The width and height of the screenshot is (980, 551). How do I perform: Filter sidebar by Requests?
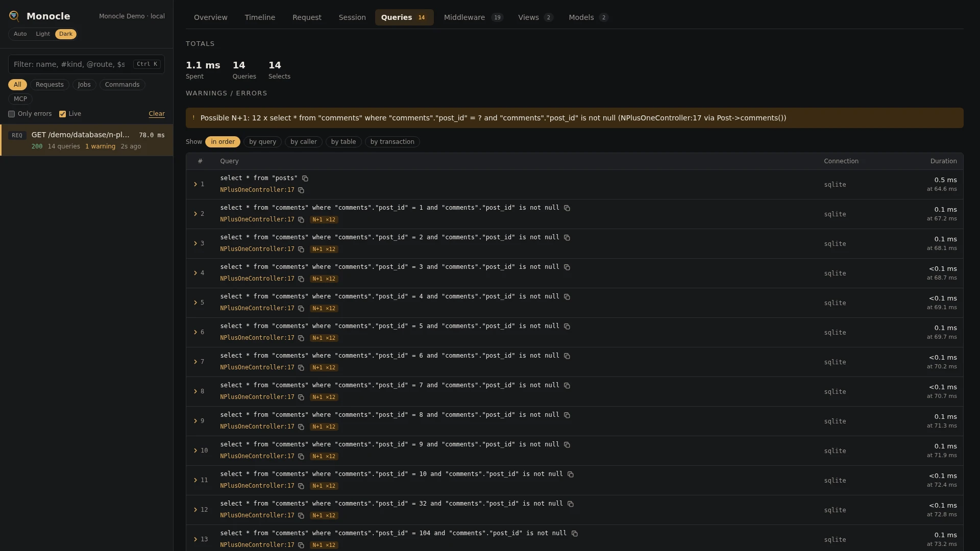50,85
